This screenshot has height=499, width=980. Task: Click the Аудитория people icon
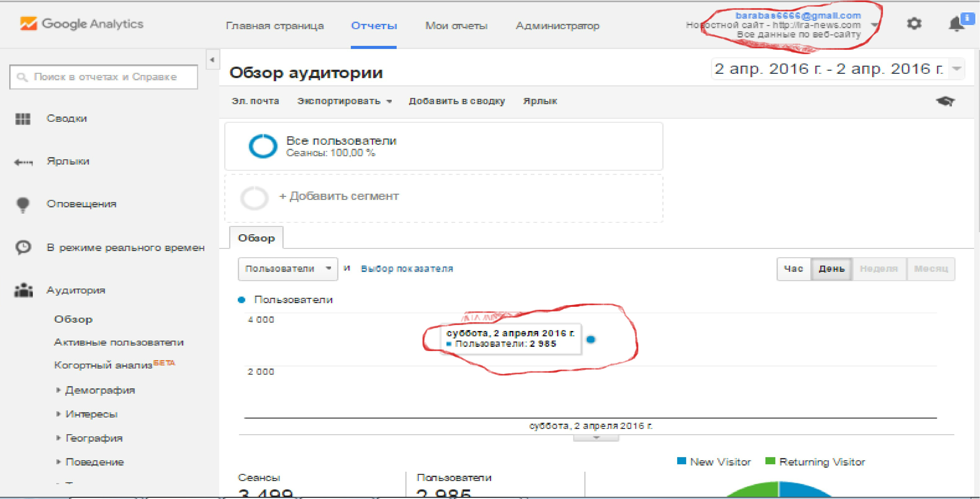pos(23,290)
